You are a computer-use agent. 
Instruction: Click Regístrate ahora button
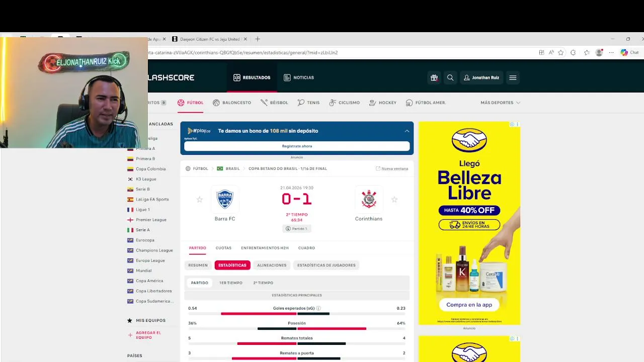tap(297, 146)
